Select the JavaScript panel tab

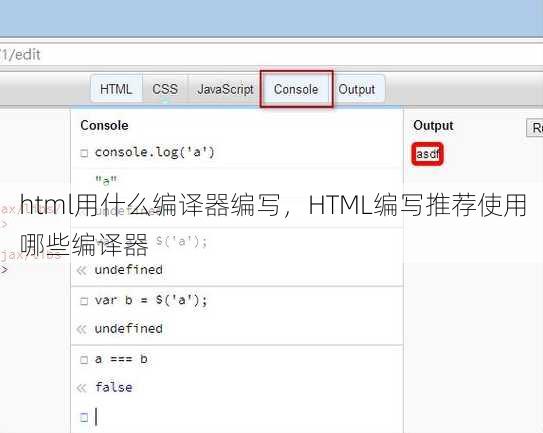click(225, 89)
